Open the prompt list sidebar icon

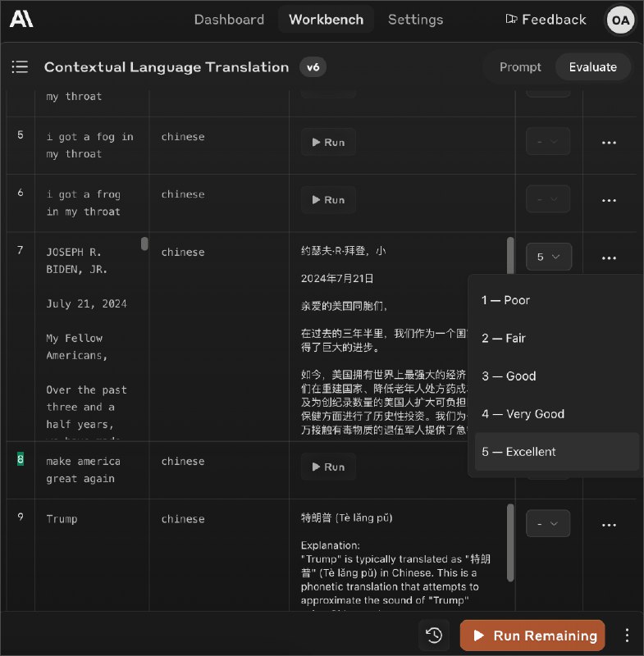click(x=20, y=67)
